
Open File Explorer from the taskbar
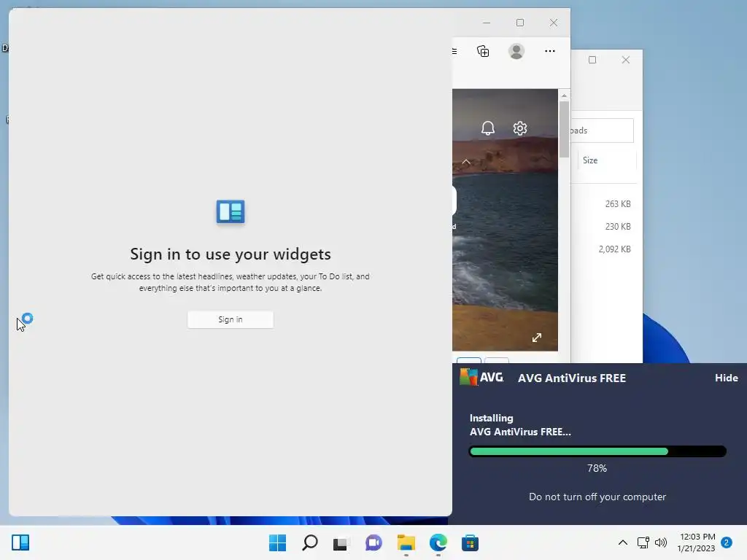pos(406,542)
